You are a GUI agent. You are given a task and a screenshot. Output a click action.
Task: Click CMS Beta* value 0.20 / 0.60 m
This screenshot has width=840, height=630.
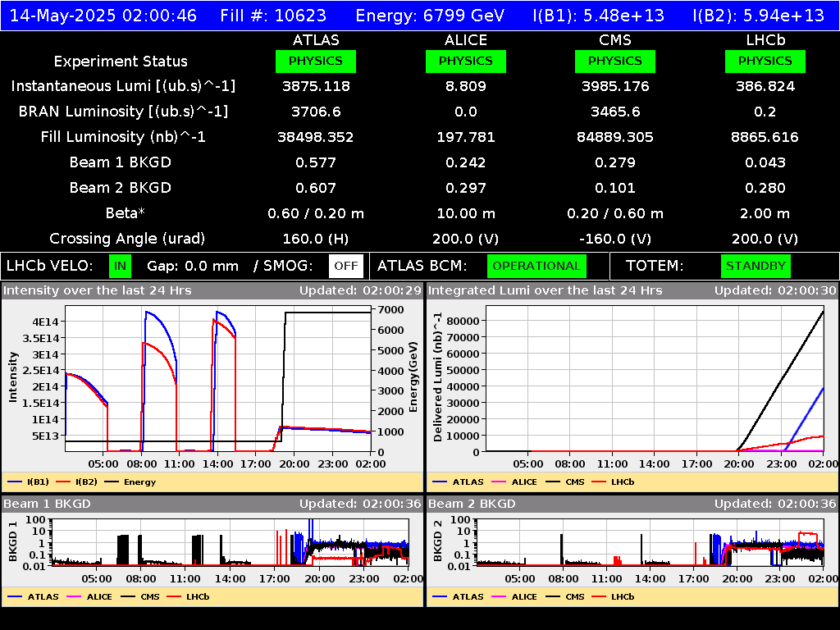[x=615, y=214]
